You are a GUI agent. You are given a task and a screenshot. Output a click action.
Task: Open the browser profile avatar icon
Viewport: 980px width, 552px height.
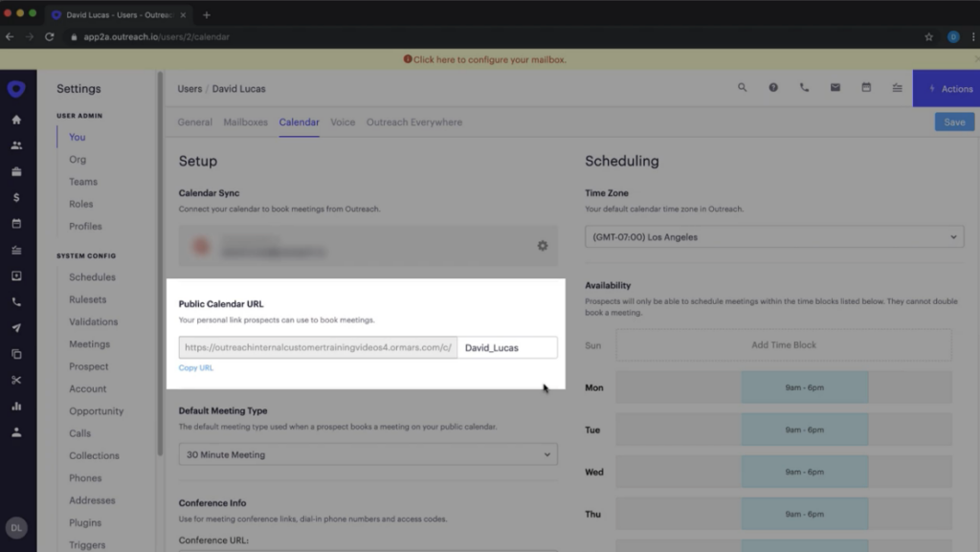tap(953, 37)
